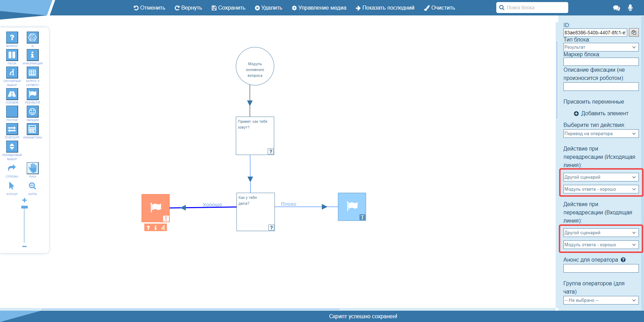
Task: Activate the Телепорт block tool
Action: 12,129
